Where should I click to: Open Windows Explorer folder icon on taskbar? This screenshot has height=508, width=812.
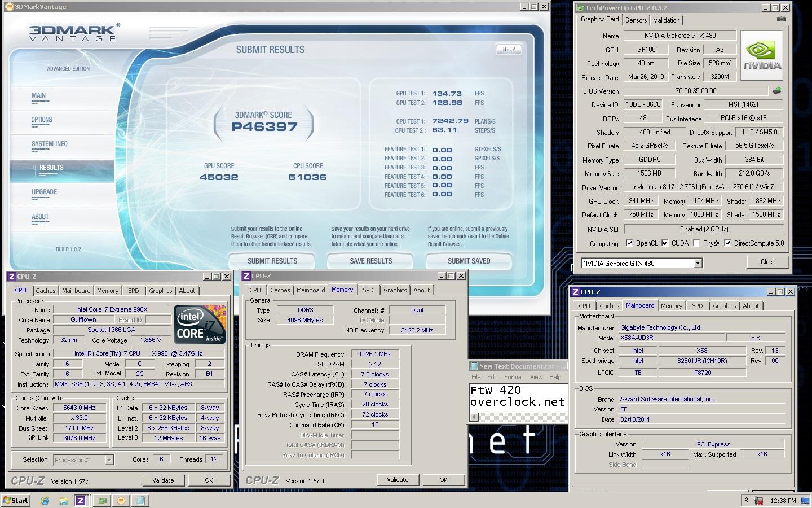(x=64, y=501)
